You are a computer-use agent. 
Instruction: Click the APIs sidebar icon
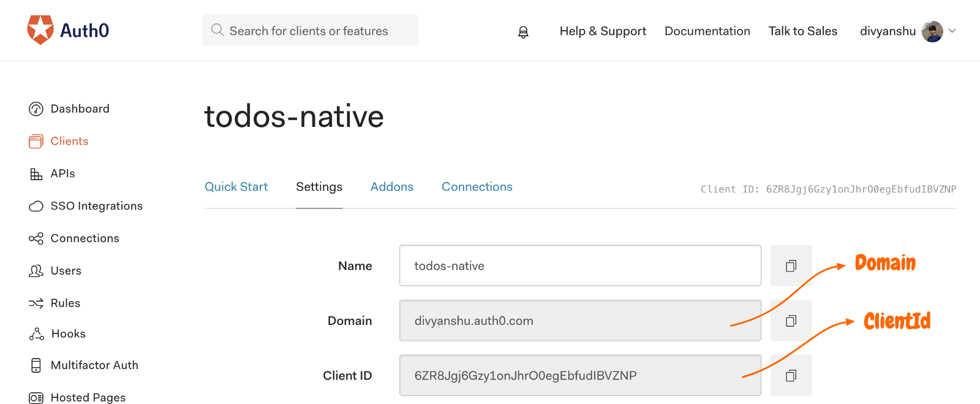coord(36,174)
